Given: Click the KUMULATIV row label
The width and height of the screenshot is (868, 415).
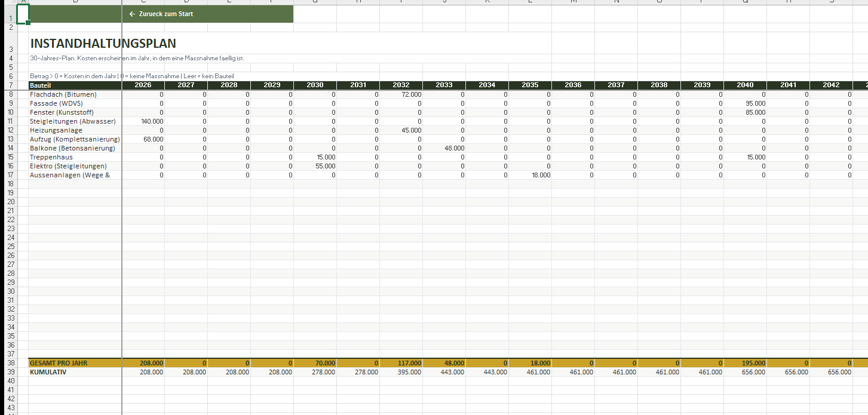Looking at the screenshot, I should coord(75,372).
